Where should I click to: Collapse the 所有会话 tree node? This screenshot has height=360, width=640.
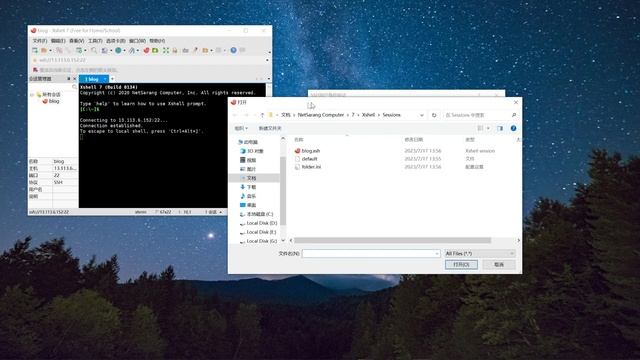pos(32,95)
